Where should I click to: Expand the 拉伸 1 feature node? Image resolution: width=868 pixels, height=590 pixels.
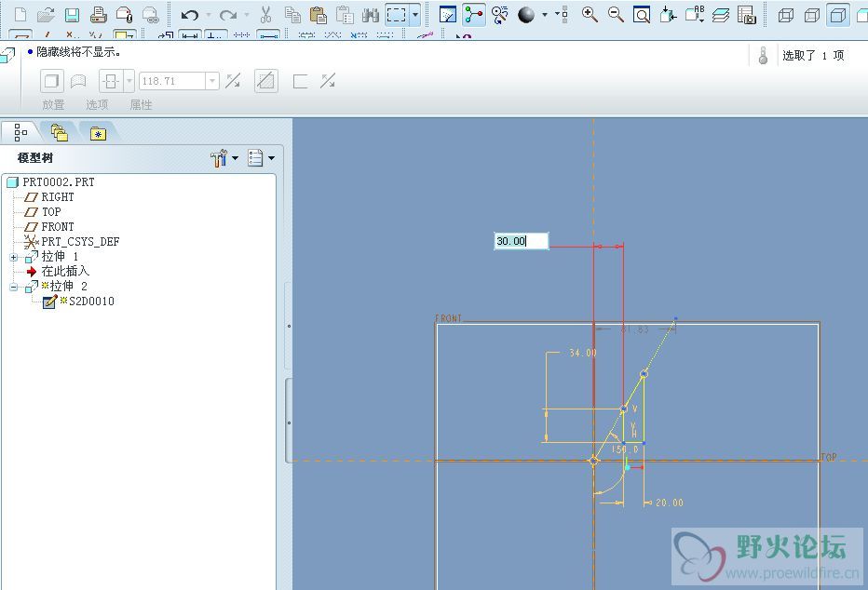click(13, 258)
